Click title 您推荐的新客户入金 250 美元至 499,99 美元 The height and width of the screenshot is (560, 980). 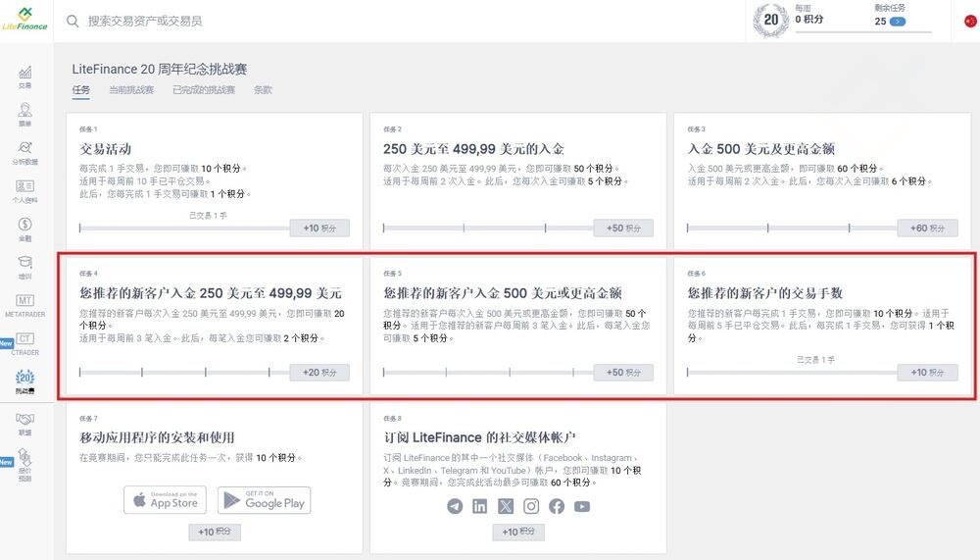click(211, 293)
